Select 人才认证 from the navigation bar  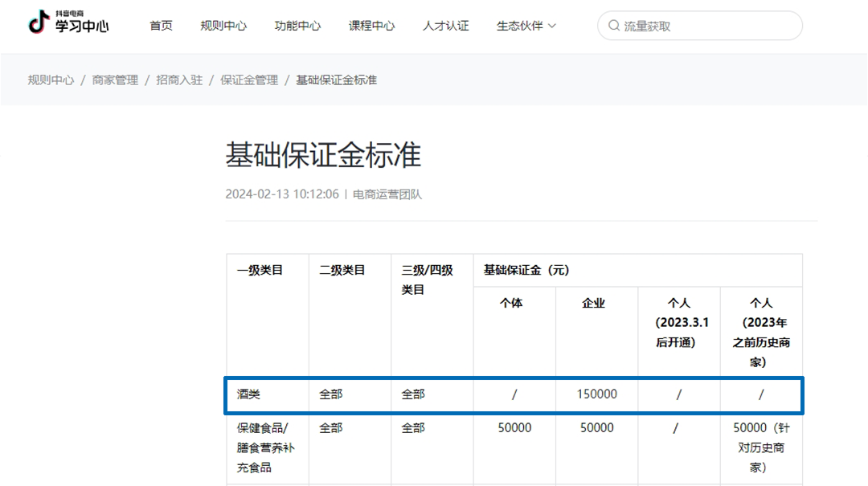[445, 25]
